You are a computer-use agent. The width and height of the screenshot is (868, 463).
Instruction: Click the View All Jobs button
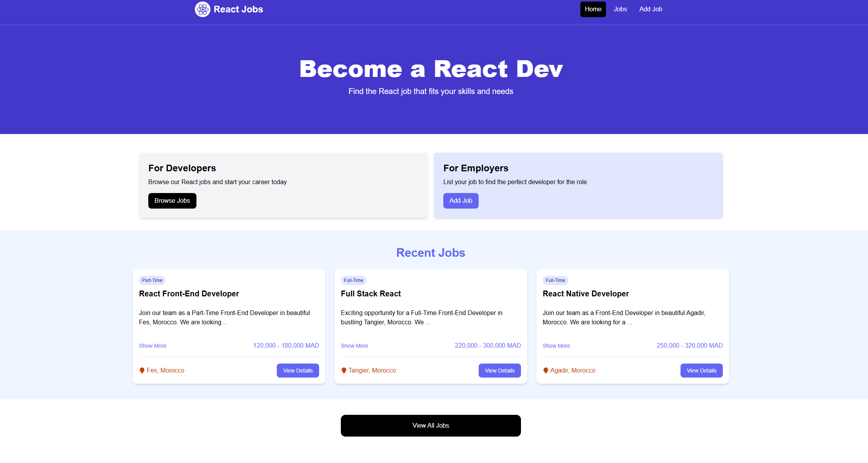[431, 426]
